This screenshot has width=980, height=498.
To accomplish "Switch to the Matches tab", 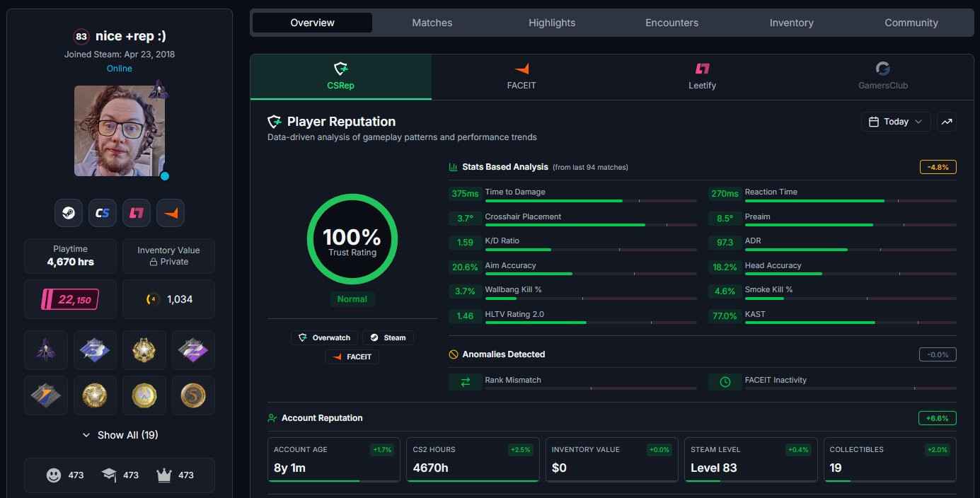I will coord(432,23).
